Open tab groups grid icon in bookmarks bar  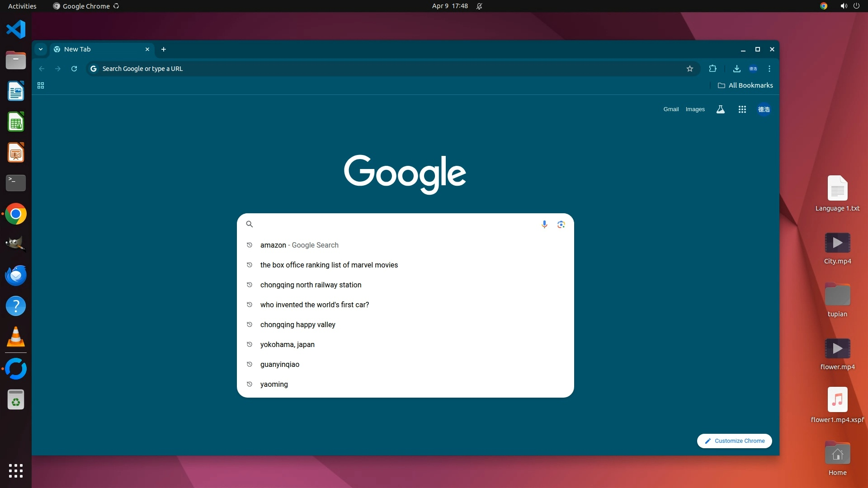coord(41,85)
